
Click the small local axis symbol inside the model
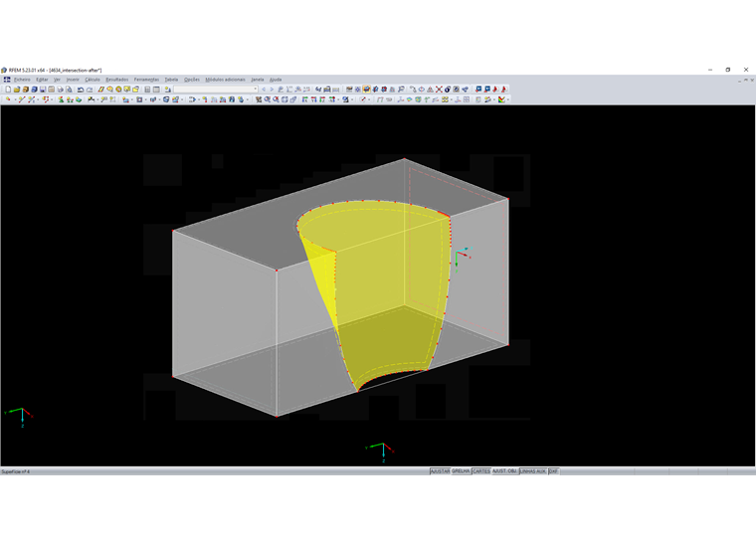(x=463, y=260)
